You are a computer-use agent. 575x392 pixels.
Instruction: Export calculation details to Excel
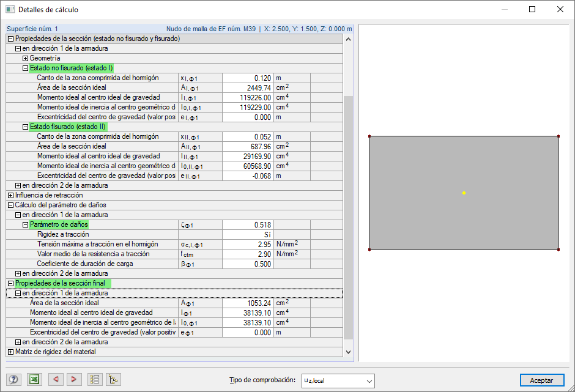pyautogui.click(x=34, y=379)
